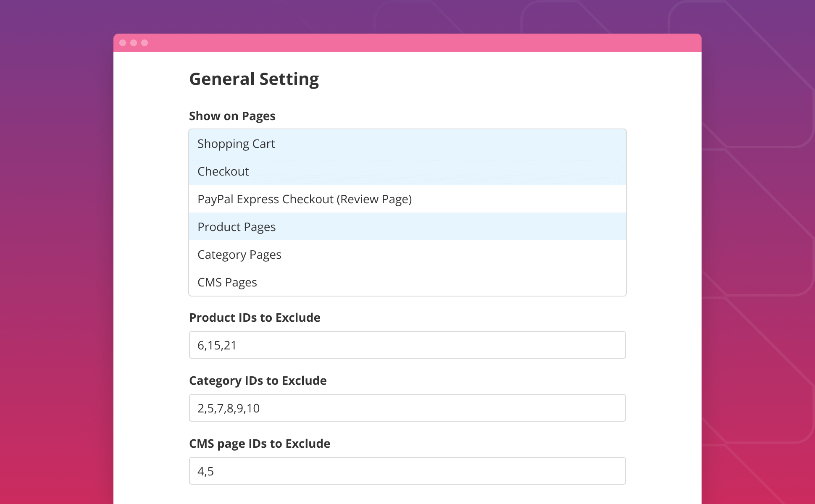Click the first pink window dot
Screen dimensions: 815x504
click(x=123, y=43)
